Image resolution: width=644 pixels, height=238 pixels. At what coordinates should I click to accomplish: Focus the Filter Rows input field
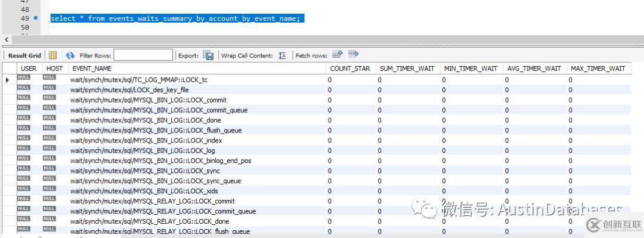(143, 55)
